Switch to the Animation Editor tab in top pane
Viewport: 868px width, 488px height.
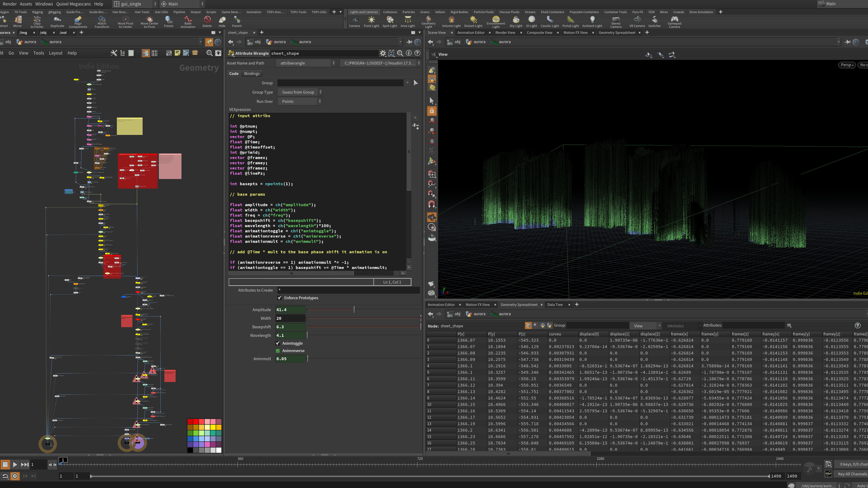[471, 33]
